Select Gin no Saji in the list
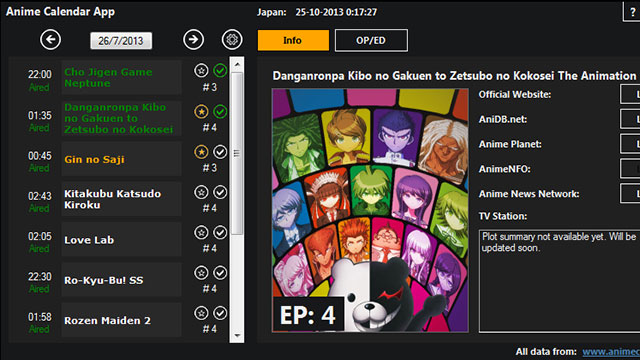The width and height of the screenshot is (640, 360). click(122, 159)
